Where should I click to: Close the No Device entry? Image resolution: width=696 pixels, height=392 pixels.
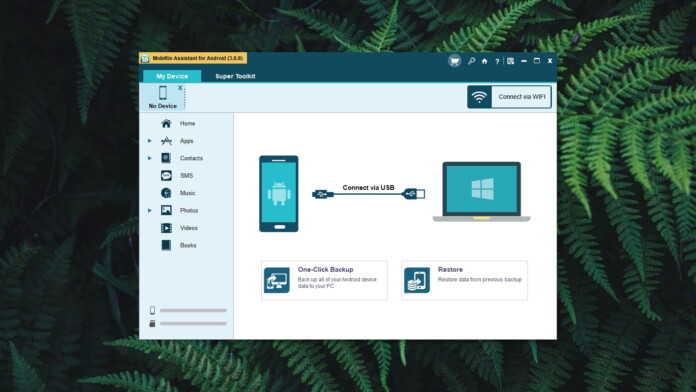coord(180,88)
